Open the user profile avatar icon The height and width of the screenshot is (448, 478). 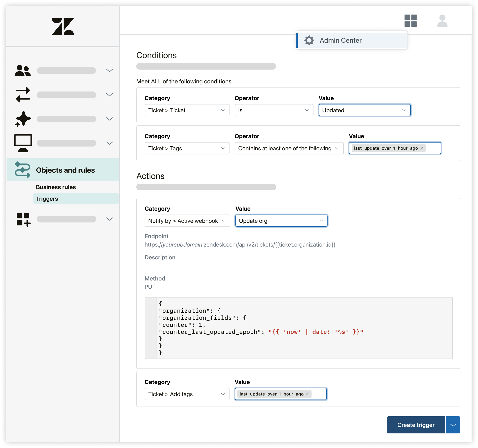[442, 21]
